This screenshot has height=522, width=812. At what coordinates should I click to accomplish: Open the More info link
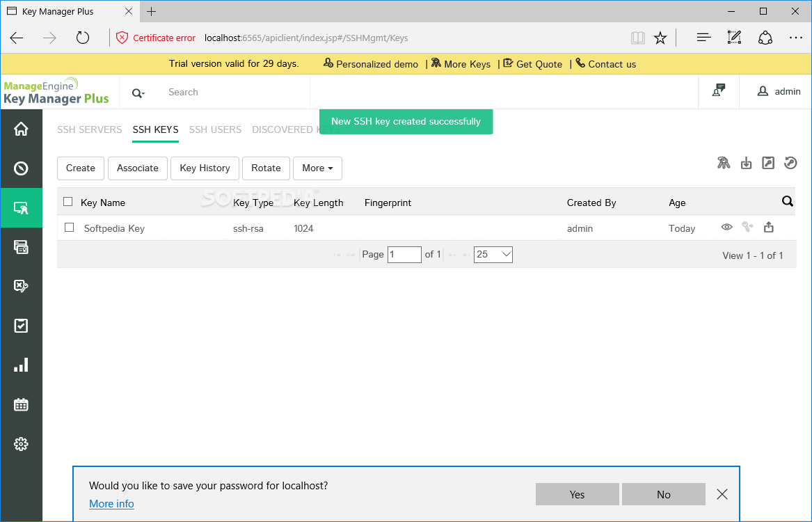point(111,503)
